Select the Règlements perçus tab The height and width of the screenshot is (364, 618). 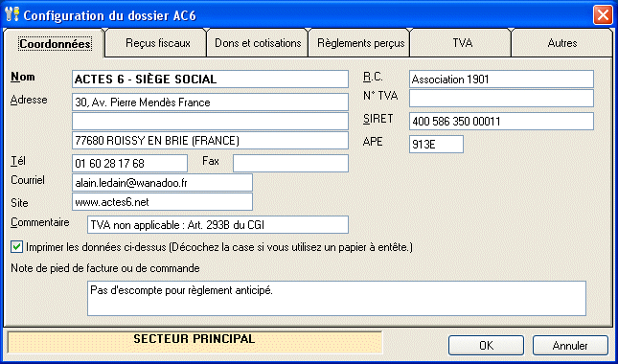pyautogui.click(x=361, y=43)
